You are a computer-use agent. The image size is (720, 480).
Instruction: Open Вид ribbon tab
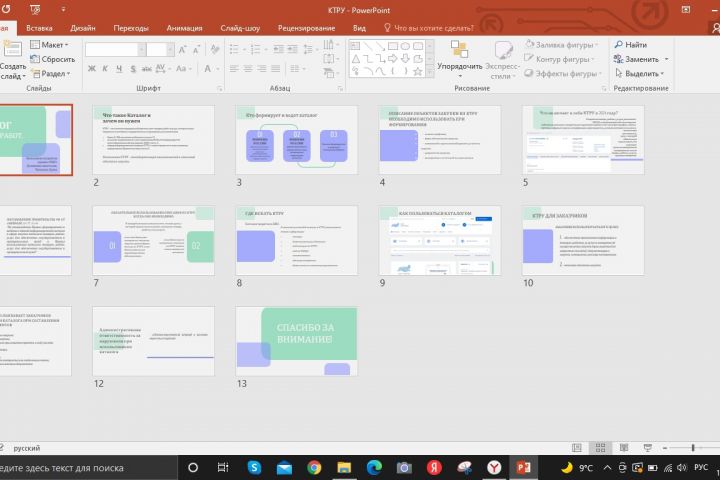click(x=359, y=28)
